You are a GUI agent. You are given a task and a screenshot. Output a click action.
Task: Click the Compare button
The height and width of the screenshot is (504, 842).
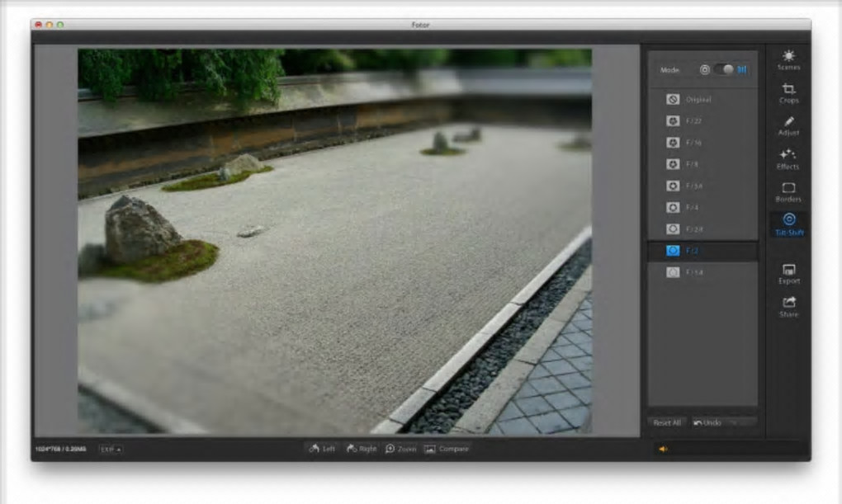(447, 449)
